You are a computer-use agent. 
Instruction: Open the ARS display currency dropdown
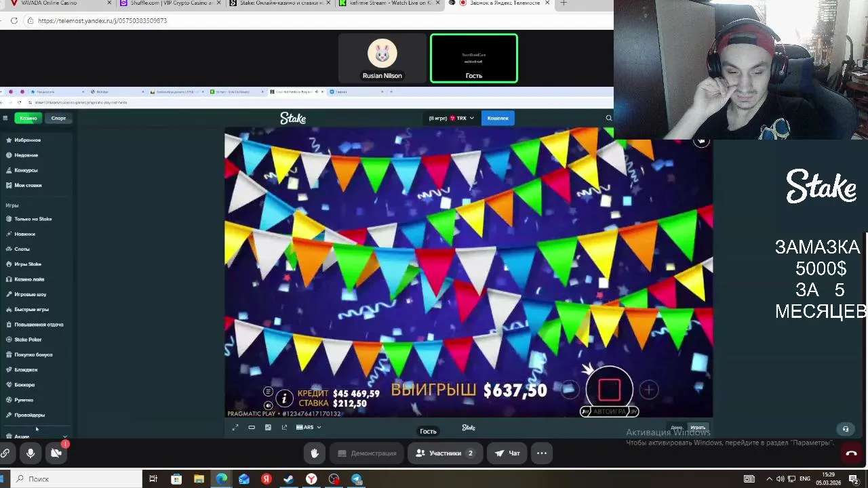click(309, 428)
